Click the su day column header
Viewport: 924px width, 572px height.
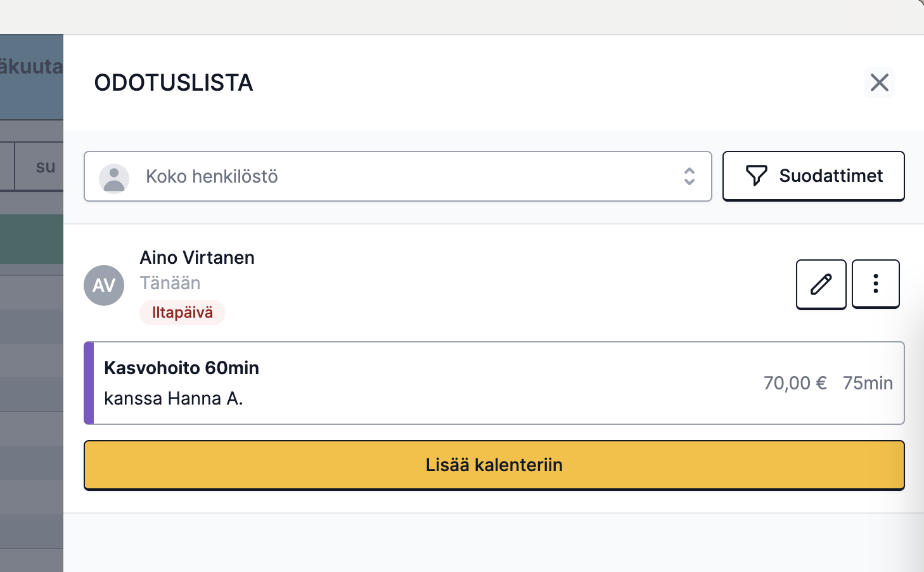[x=46, y=167]
